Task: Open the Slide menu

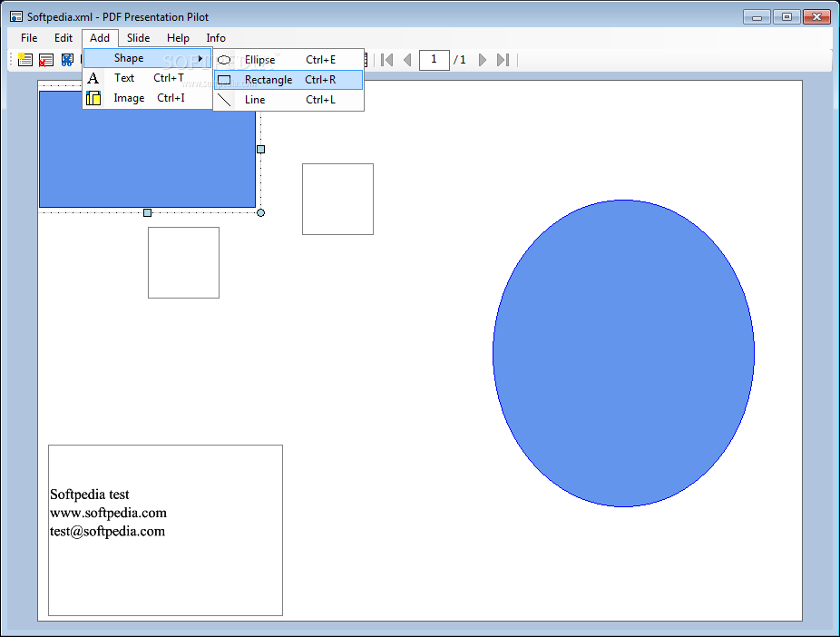Action: 138,38
